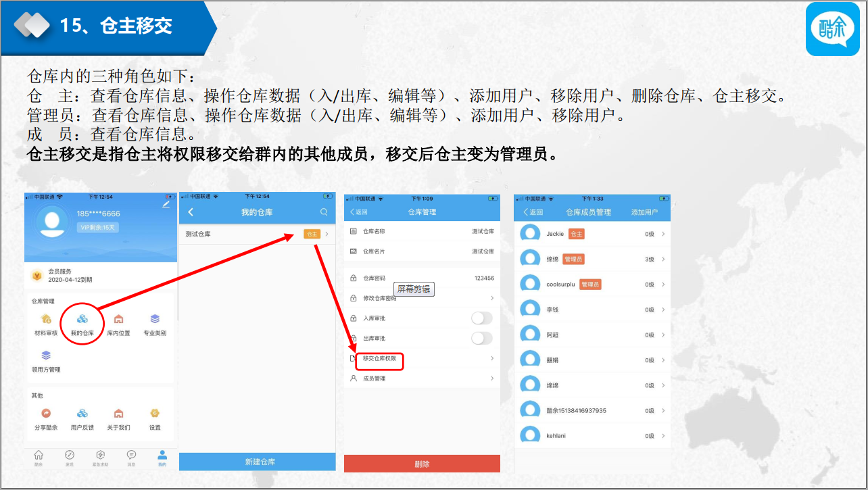
Task: Open 修改仓库密码 row chevron
Action: (x=492, y=298)
